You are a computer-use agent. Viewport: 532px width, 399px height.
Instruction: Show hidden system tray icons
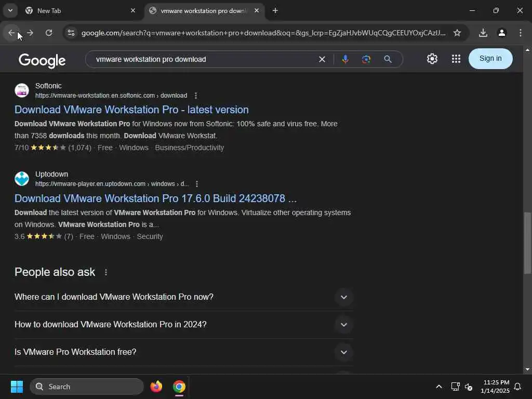click(x=438, y=387)
